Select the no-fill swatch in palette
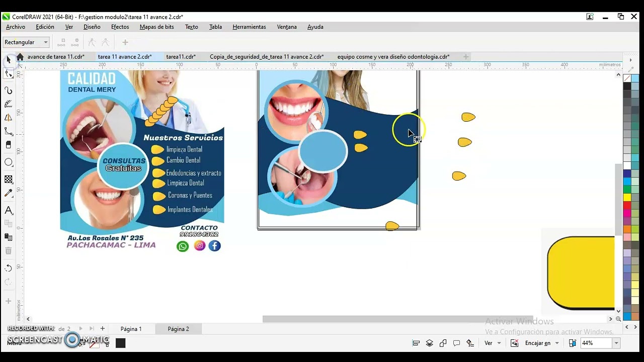 coord(627,78)
